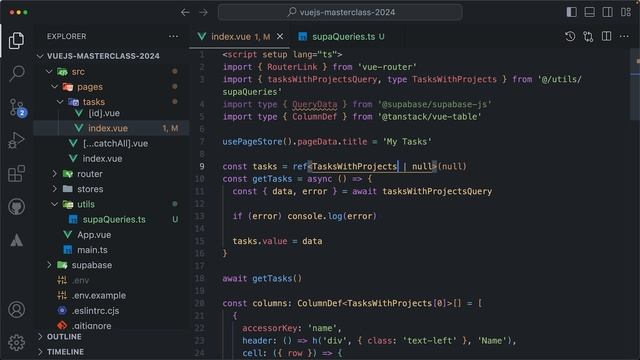This screenshot has height=360, width=640.
Task: Click tasksWithProjectsQuery on line 11
Action: click(437, 191)
